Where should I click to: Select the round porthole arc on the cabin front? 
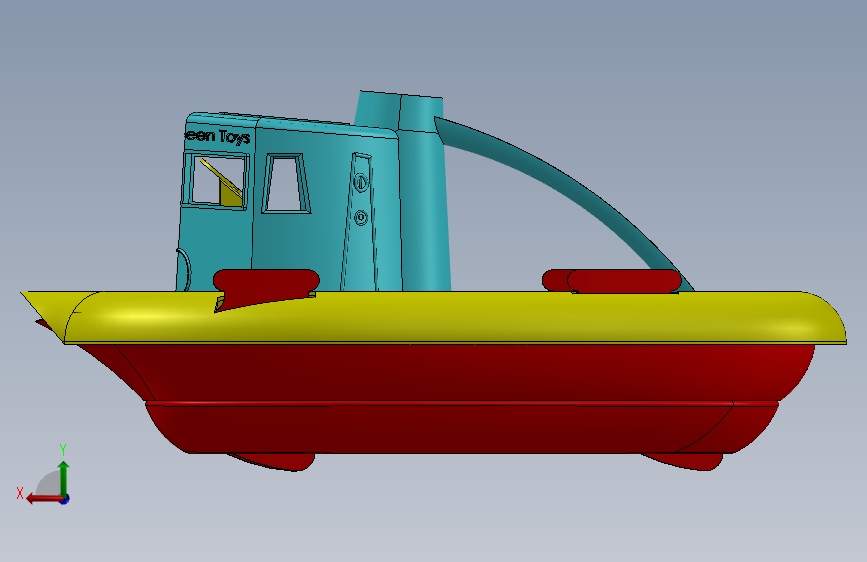click(184, 269)
